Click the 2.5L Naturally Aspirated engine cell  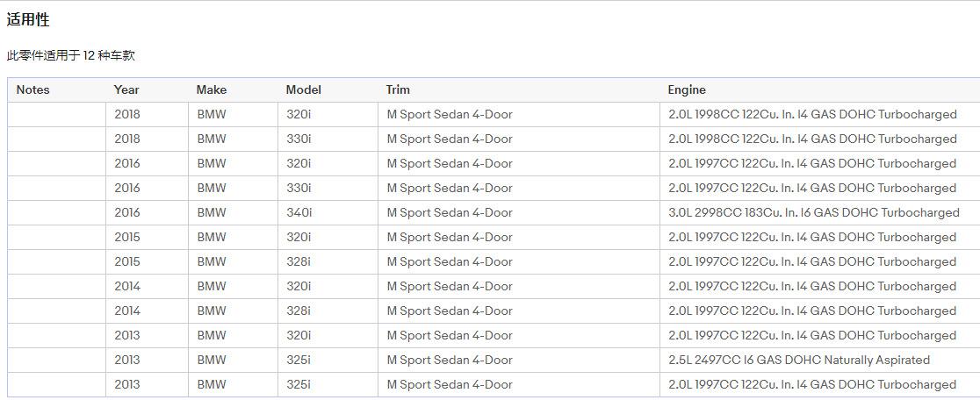click(798, 360)
